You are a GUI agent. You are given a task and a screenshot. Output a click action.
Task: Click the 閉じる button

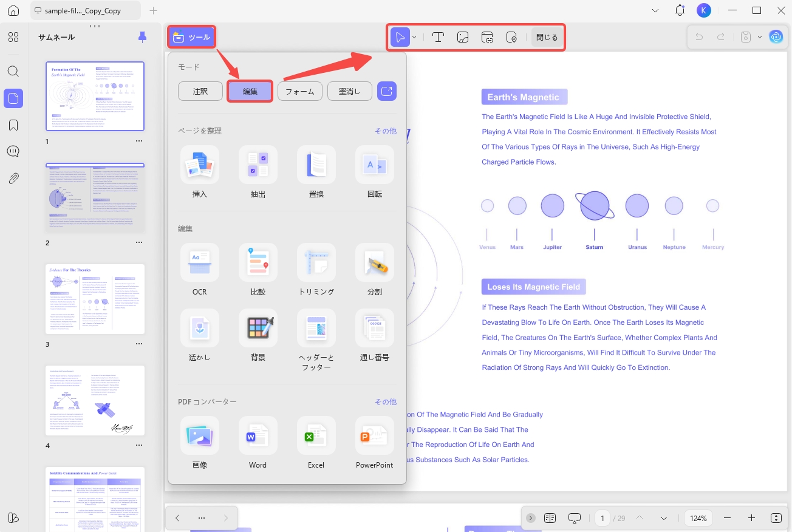(x=547, y=37)
